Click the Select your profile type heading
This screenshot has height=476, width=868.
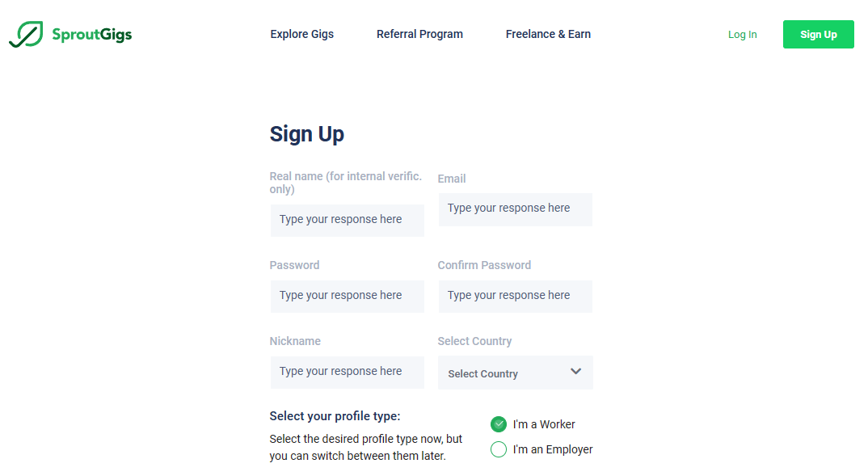tap(335, 416)
